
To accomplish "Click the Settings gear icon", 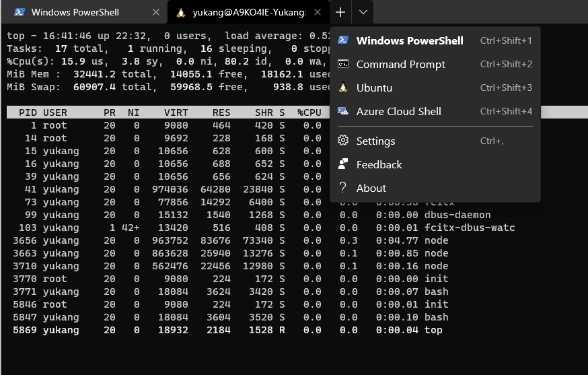I will click(x=343, y=141).
